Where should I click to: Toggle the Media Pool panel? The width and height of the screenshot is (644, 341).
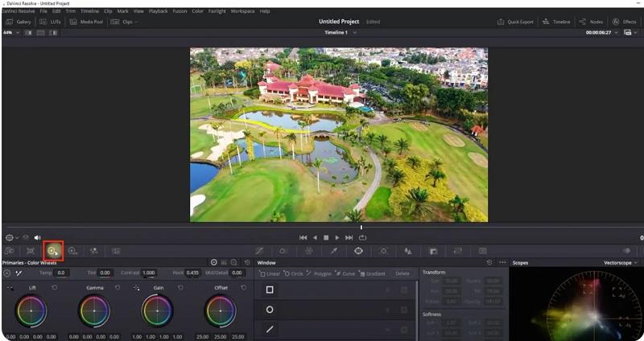point(86,22)
